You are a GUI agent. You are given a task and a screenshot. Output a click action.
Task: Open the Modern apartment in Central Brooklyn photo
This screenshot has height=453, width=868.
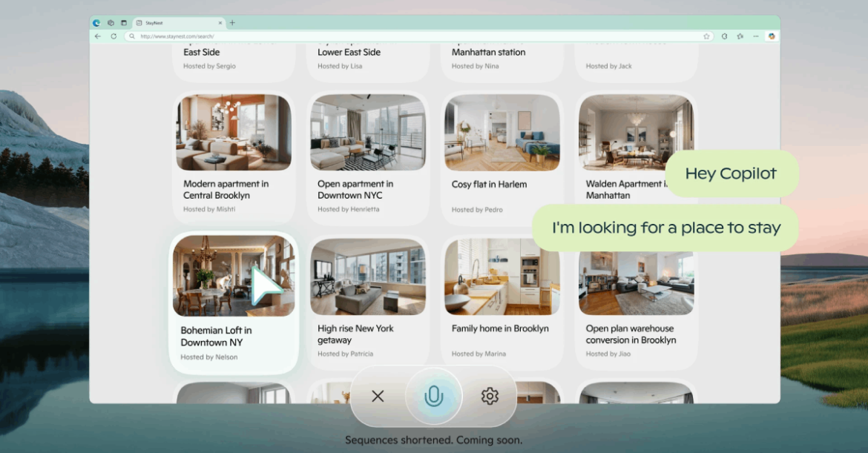click(234, 132)
